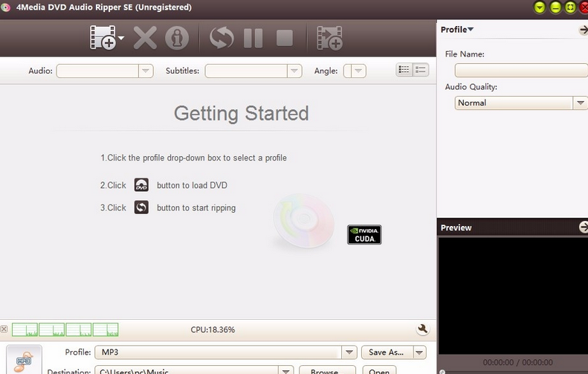
Task: Click the app logo in title bar
Action: [x=5, y=7]
